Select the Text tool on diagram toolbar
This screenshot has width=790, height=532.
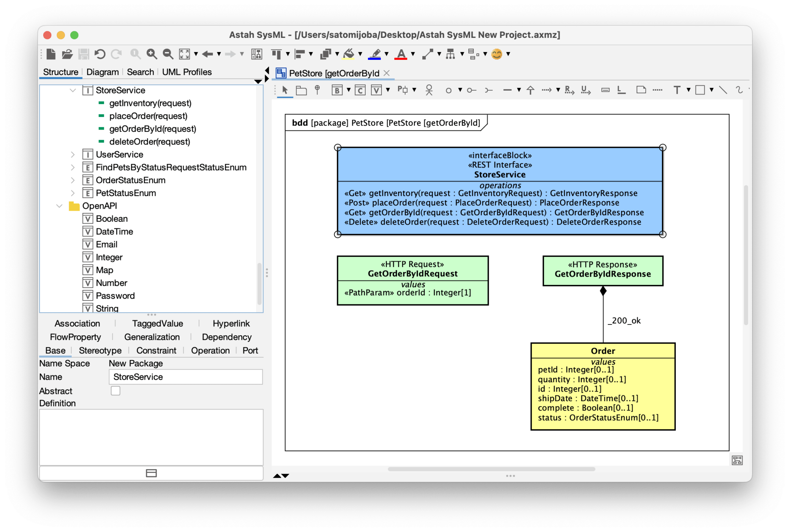click(677, 90)
